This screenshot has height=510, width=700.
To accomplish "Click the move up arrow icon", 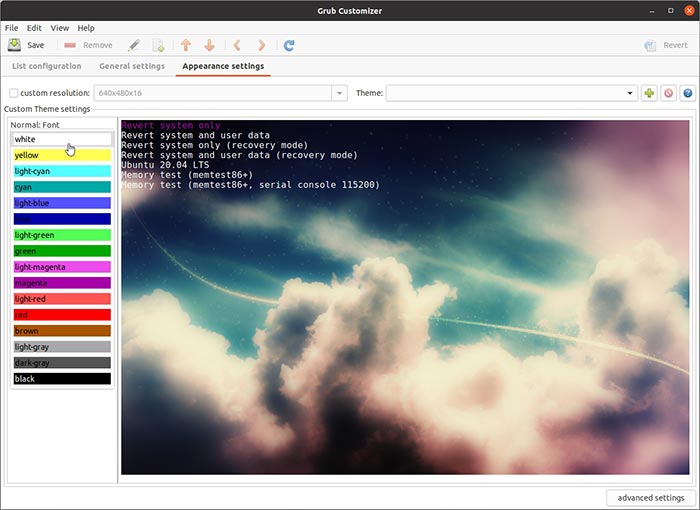I will tap(186, 45).
